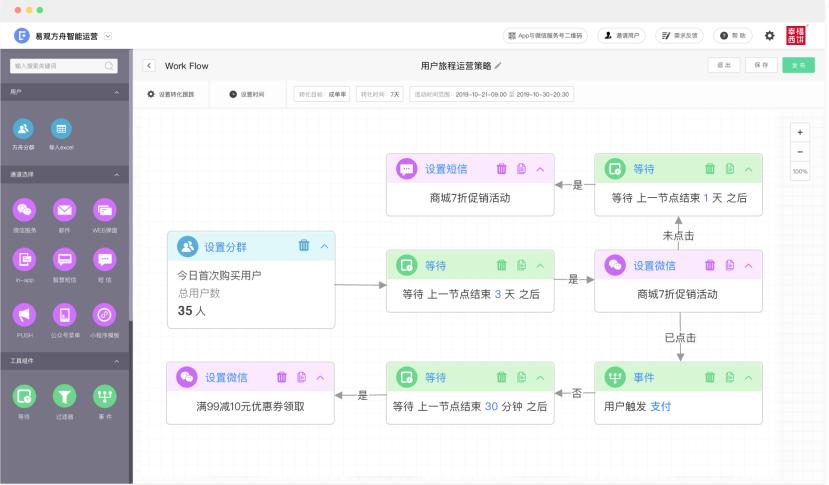Open the 易观方舟智能运营 product dropdown
This screenshot has width=829, height=485.
pos(108,35)
